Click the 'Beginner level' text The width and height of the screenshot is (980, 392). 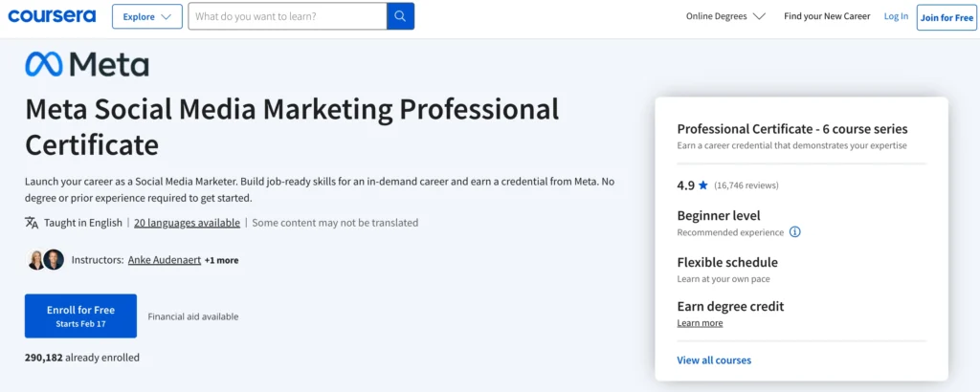(x=719, y=216)
